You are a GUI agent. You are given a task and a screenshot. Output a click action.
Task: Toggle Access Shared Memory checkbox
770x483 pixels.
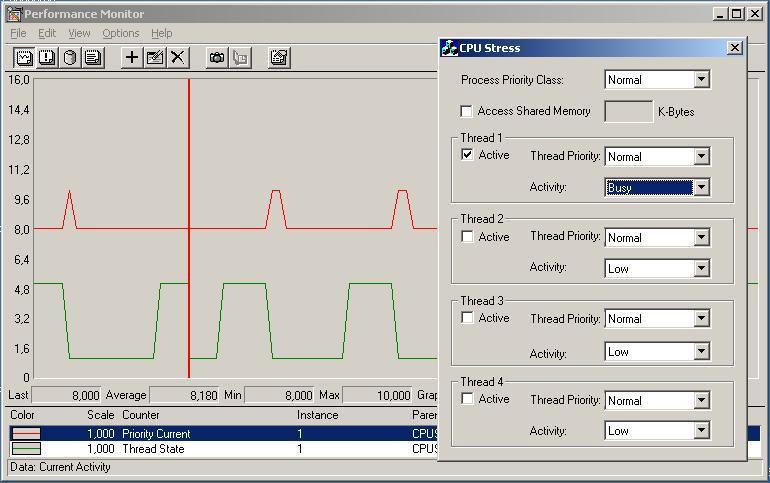click(467, 111)
